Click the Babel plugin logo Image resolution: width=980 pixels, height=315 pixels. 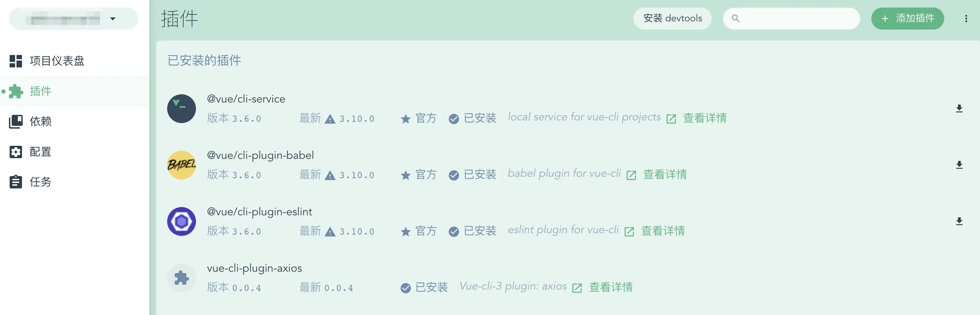point(182,165)
